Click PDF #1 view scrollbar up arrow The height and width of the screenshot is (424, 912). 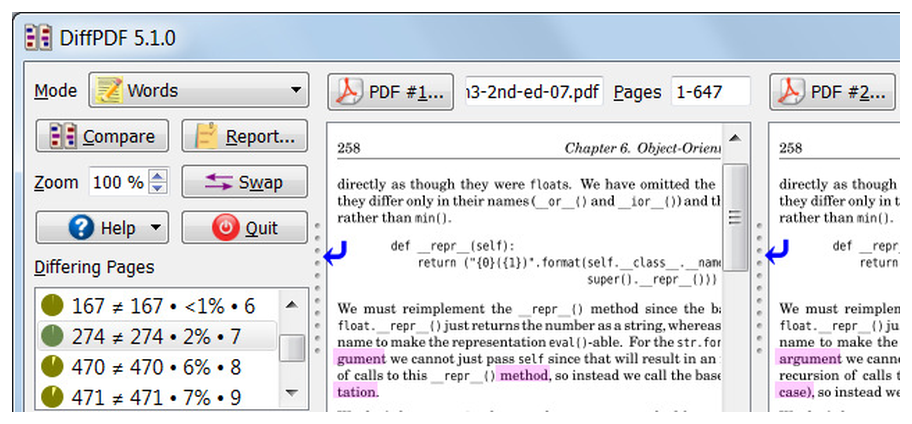click(x=735, y=138)
